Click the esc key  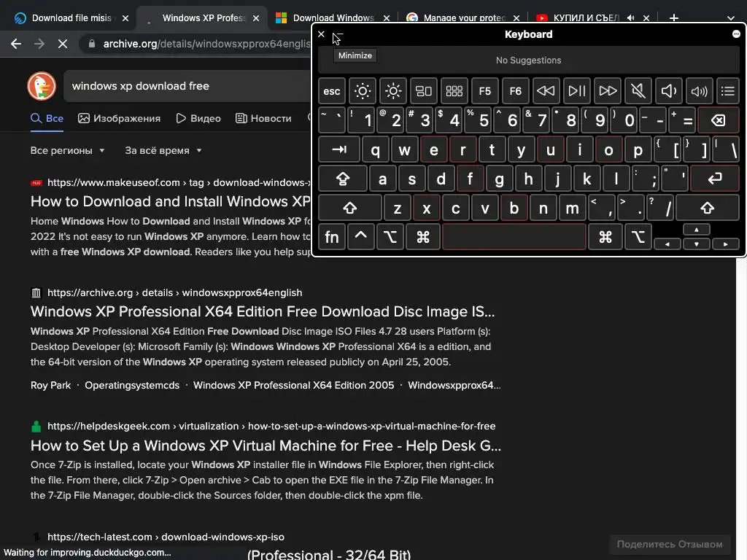[x=332, y=90]
